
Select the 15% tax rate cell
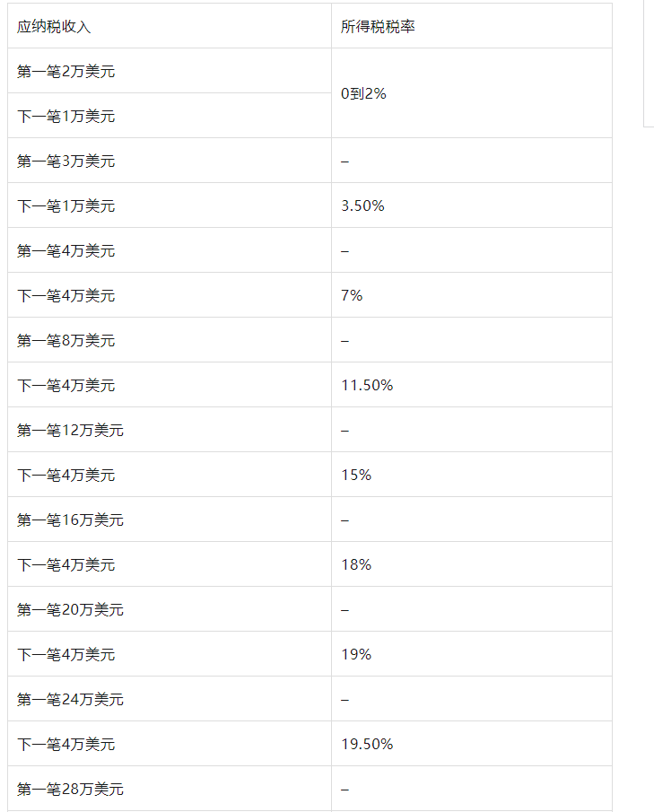click(x=472, y=475)
